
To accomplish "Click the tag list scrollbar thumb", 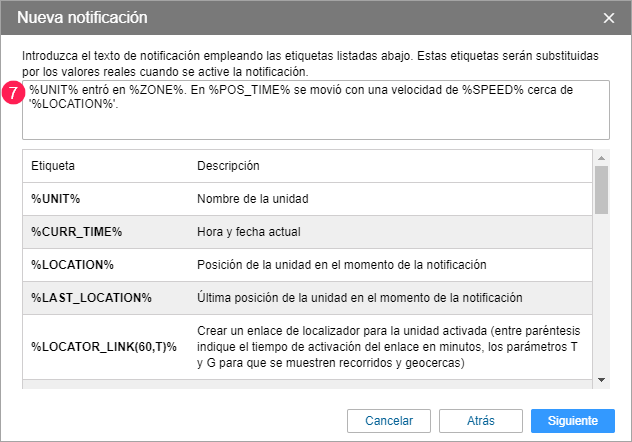I will pyautogui.click(x=601, y=190).
